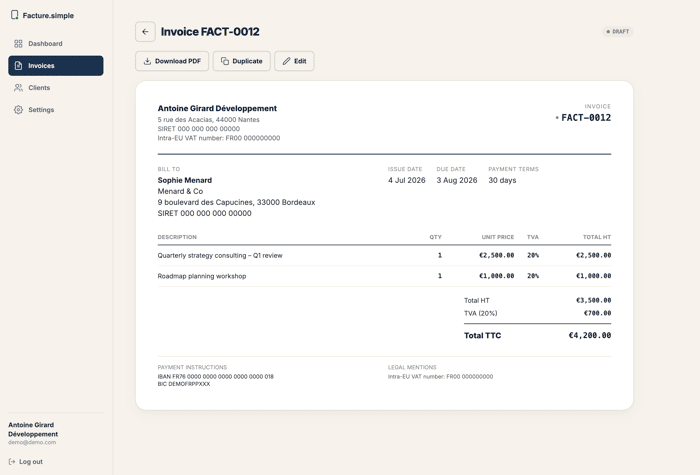Click the download icon on Download PDF
This screenshot has width=700, height=475.
[147, 61]
